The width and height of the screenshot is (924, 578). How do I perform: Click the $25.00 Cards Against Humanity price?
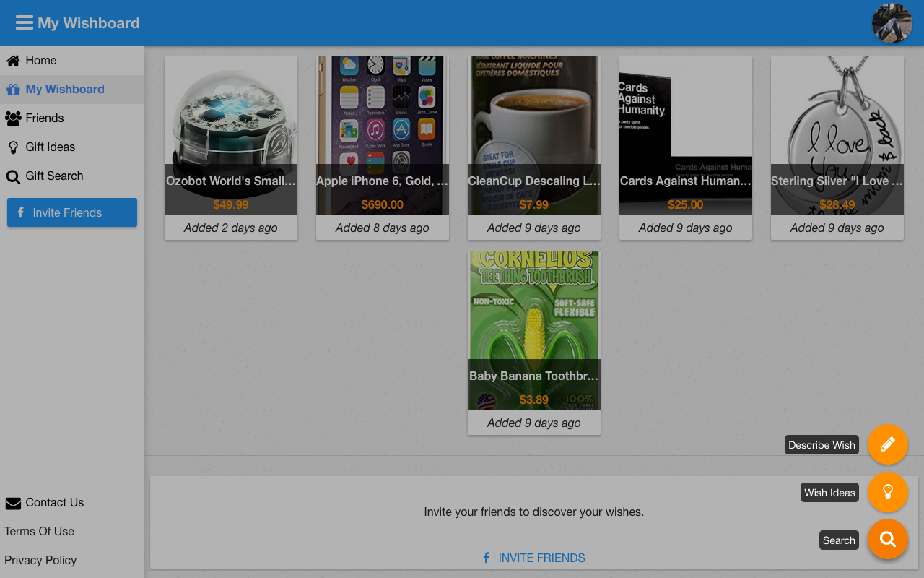[686, 204]
